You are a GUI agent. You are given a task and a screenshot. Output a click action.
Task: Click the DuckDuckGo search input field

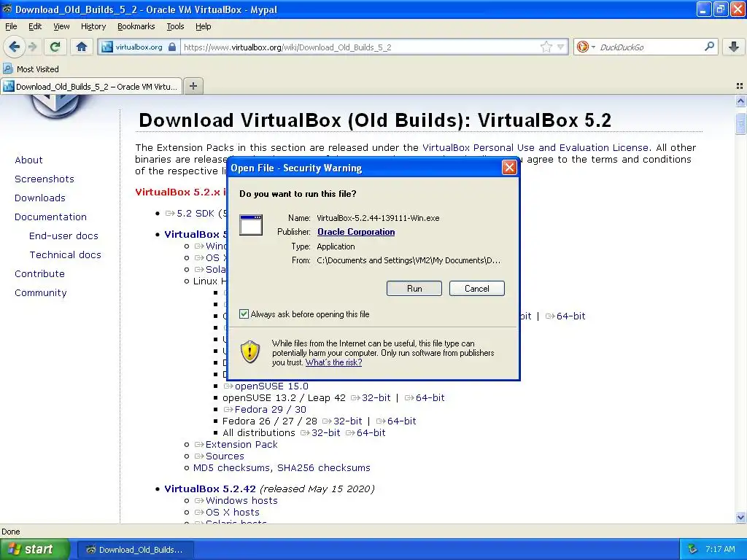coord(649,47)
